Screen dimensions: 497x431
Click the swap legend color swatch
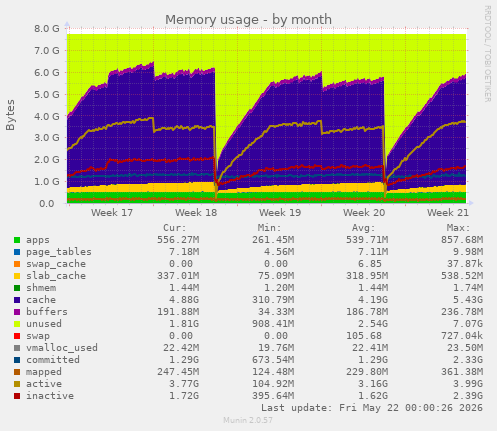click(17, 336)
